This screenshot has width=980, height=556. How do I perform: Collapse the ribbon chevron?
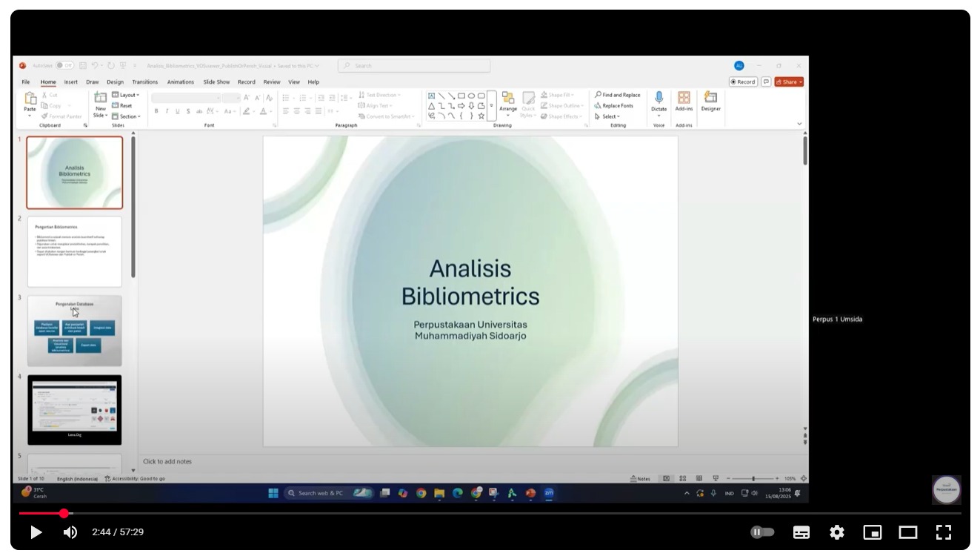(799, 124)
